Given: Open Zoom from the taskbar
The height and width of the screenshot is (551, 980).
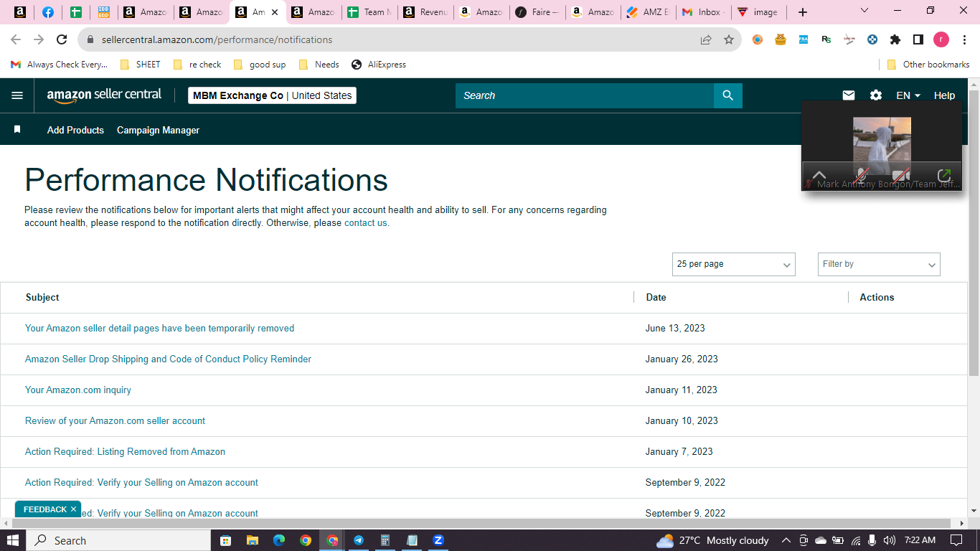Looking at the screenshot, I should 438,540.
